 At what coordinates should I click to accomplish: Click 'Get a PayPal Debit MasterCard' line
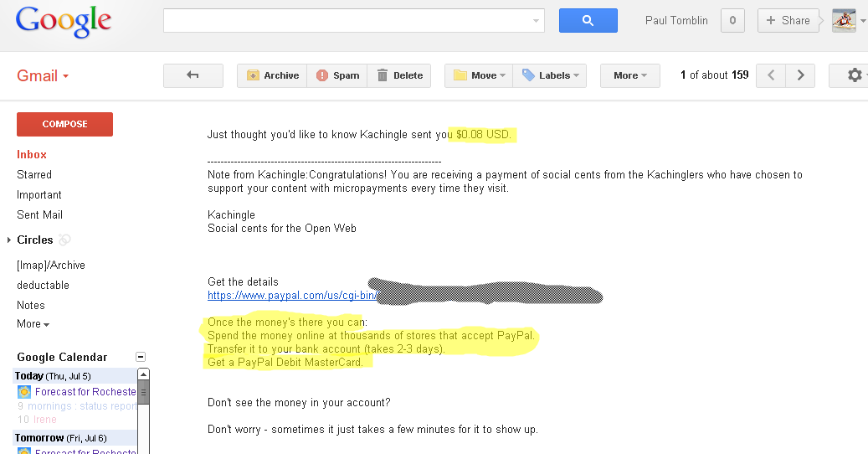tap(285, 362)
